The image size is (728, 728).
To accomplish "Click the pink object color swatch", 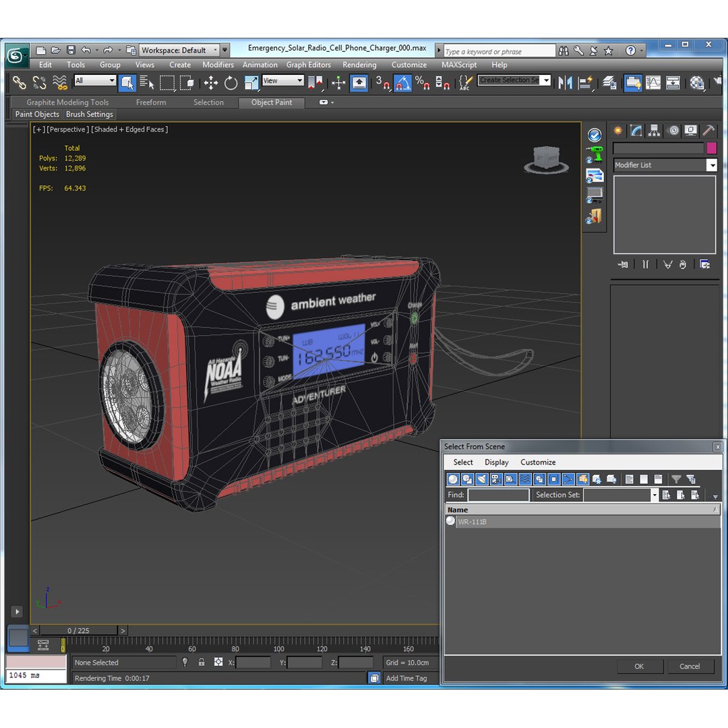I will (x=711, y=148).
